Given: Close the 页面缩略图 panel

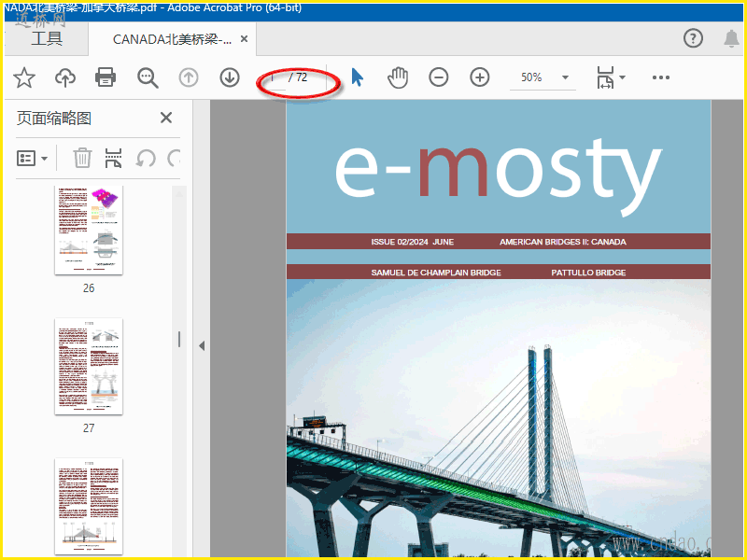Looking at the screenshot, I should 166,118.
